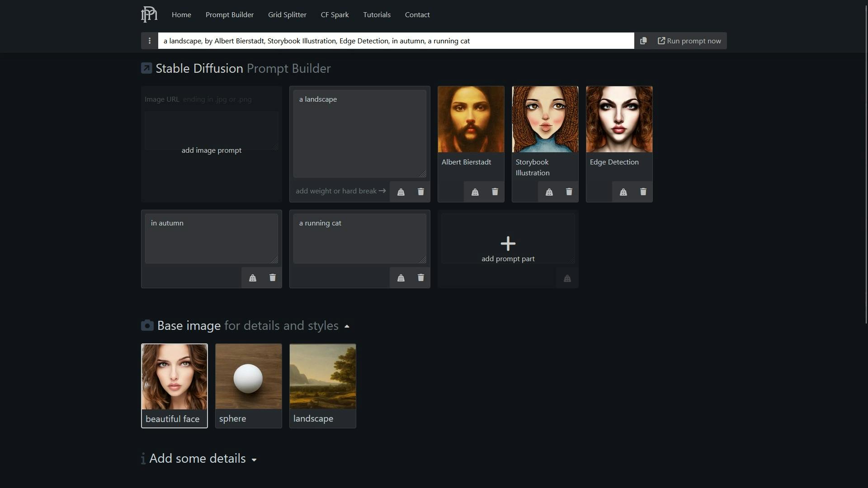Click the arrow in 'add weight or hard break'
The width and height of the screenshot is (868, 488).
tap(382, 191)
